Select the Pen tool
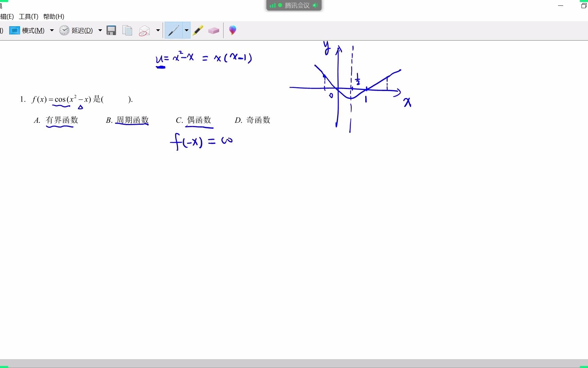The width and height of the screenshot is (588, 368). click(x=174, y=30)
